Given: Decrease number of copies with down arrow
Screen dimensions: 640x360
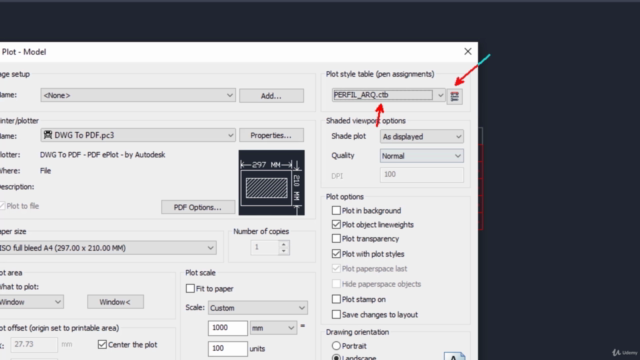Looking at the screenshot, I should (x=284, y=251).
